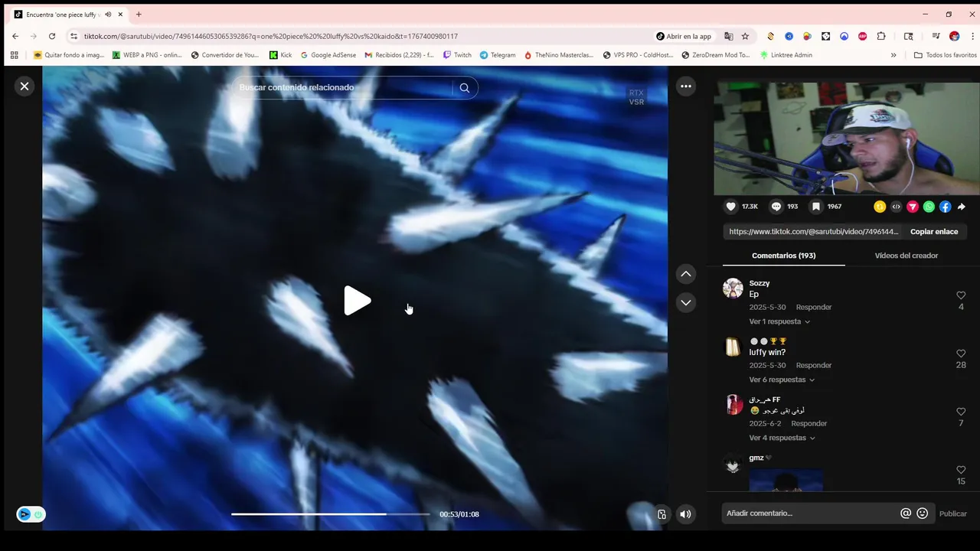Open the Chrome three-dot menu
The width and height of the screenshot is (980, 551).
click(x=972, y=36)
